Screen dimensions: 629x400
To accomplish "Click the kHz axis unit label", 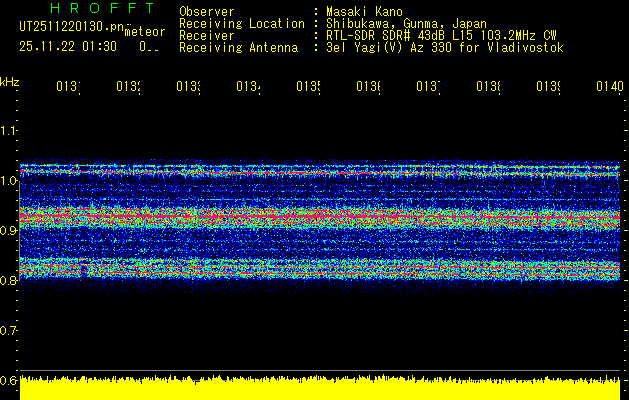I will 9,80.
